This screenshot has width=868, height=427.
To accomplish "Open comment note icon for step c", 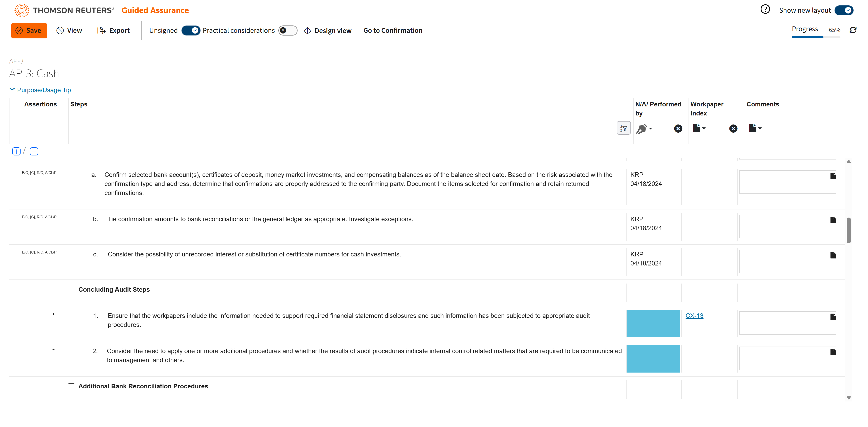I will coord(833,255).
